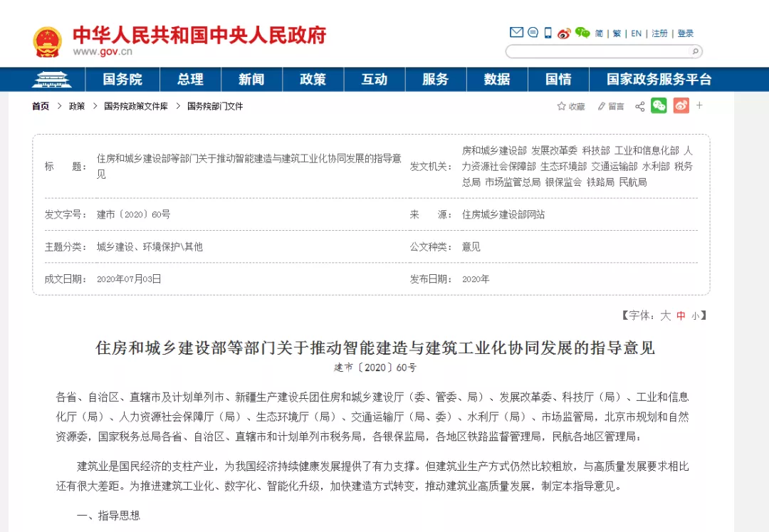Click the 登录 login link
769x532 pixels.
[685, 32]
